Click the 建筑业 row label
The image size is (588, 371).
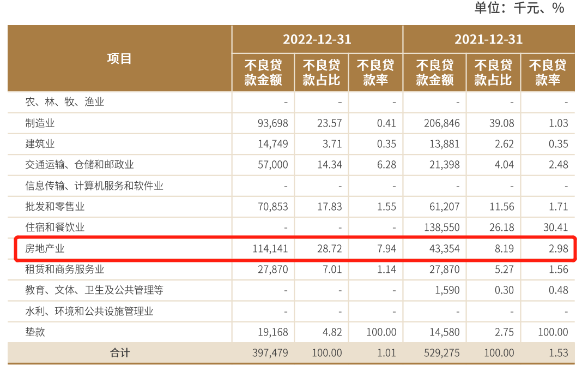coord(40,144)
